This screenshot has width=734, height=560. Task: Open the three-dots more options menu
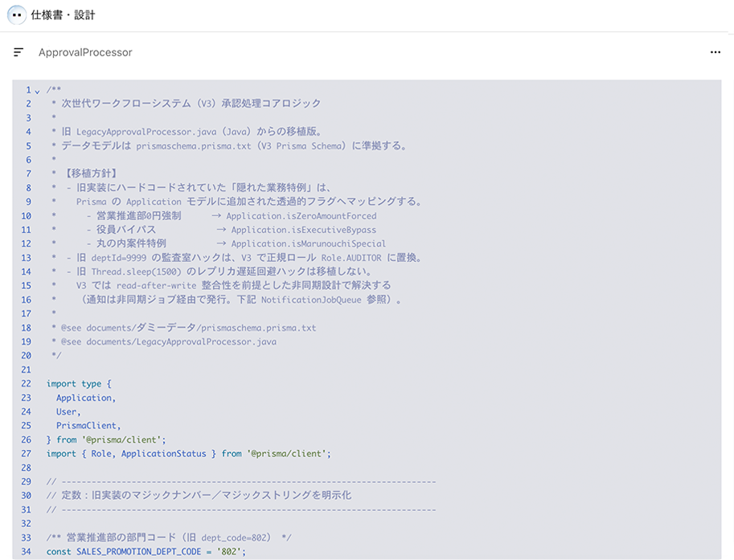tap(716, 52)
